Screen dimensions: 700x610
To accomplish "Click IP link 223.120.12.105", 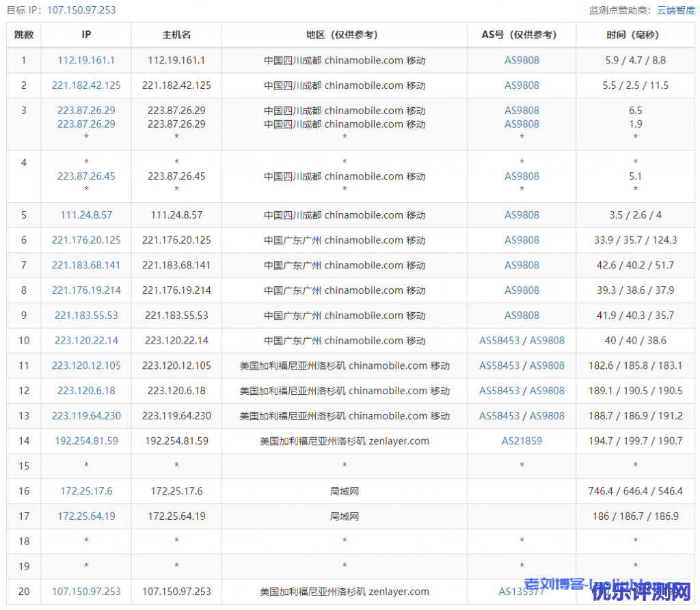I will pyautogui.click(x=86, y=365).
